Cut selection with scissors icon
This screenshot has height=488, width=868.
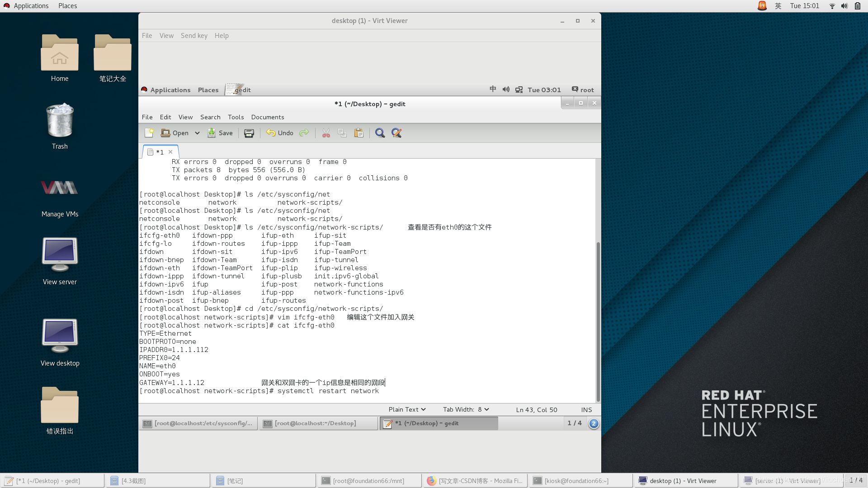pyautogui.click(x=326, y=133)
